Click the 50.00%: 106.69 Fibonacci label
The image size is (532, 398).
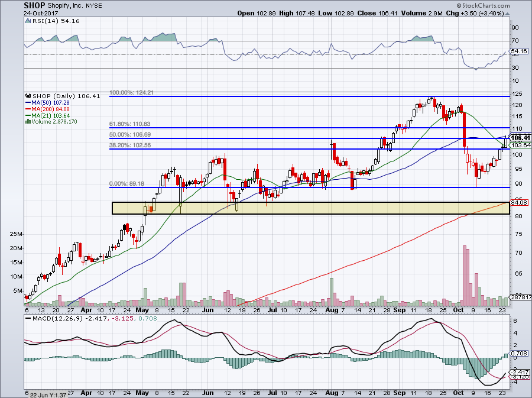click(x=130, y=135)
